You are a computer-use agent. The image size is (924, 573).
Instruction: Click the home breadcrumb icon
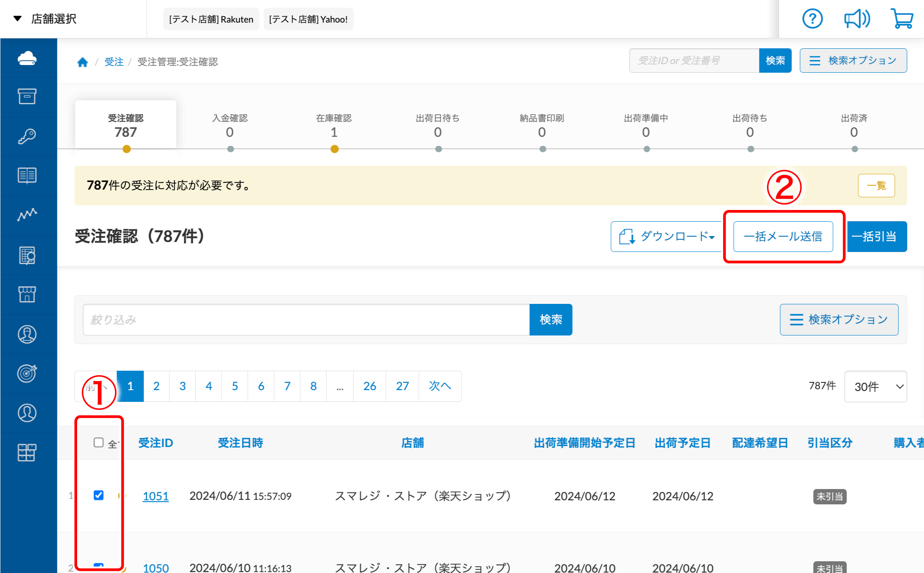(x=82, y=62)
